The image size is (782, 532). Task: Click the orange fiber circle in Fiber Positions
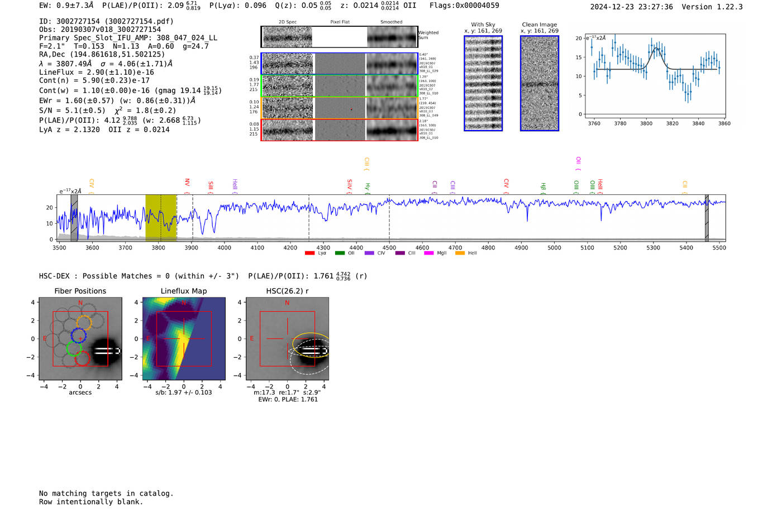pyautogui.click(x=83, y=322)
